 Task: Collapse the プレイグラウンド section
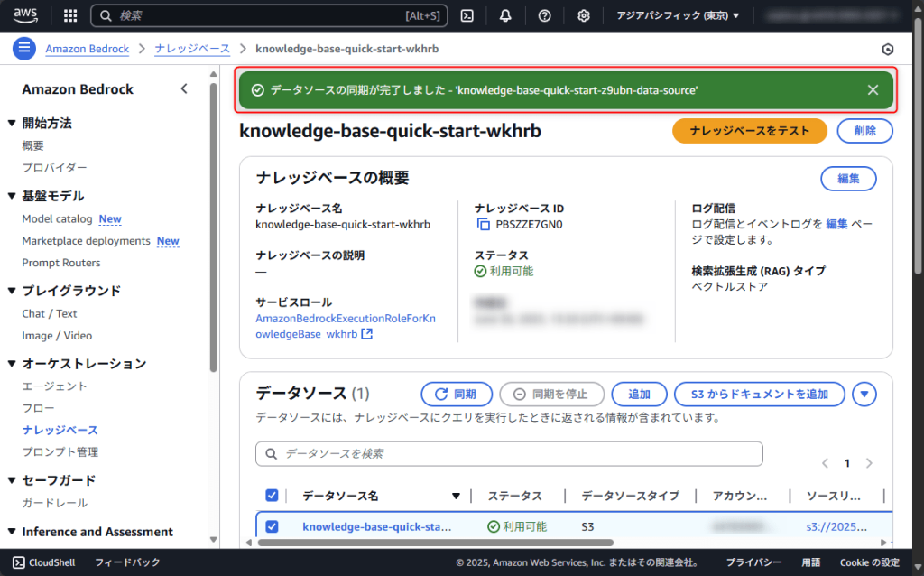[x=12, y=291]
